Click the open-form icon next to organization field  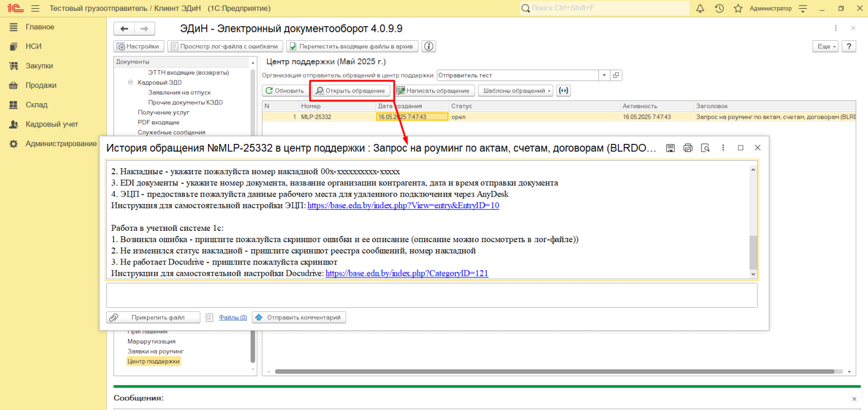pyautogui.click(x=616, y=75)
